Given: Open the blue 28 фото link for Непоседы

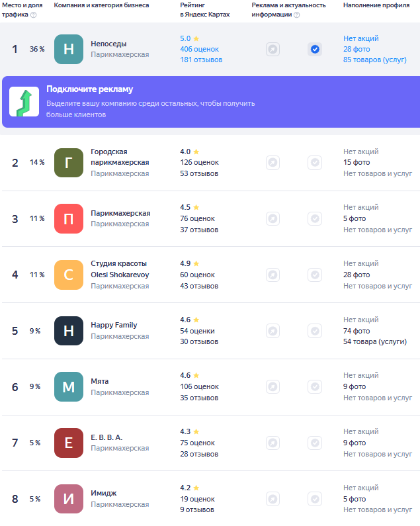Looking at the screenshot, I should [357, 49].
